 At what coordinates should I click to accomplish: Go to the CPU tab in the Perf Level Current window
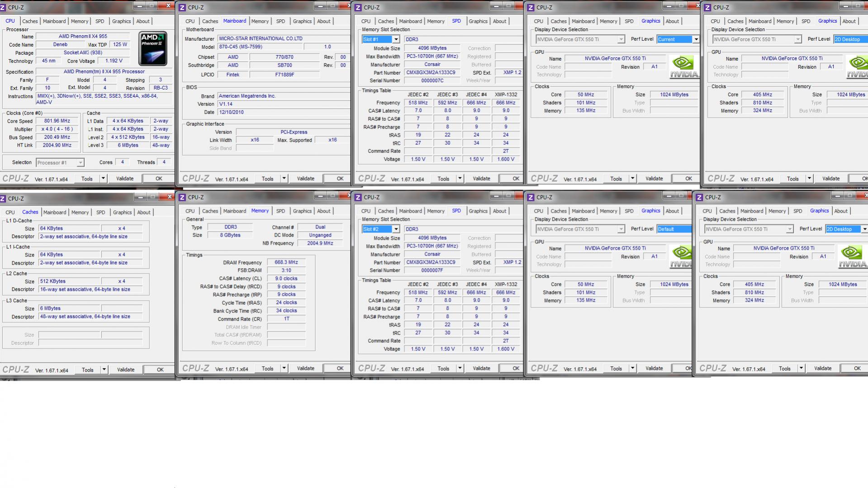538,21
